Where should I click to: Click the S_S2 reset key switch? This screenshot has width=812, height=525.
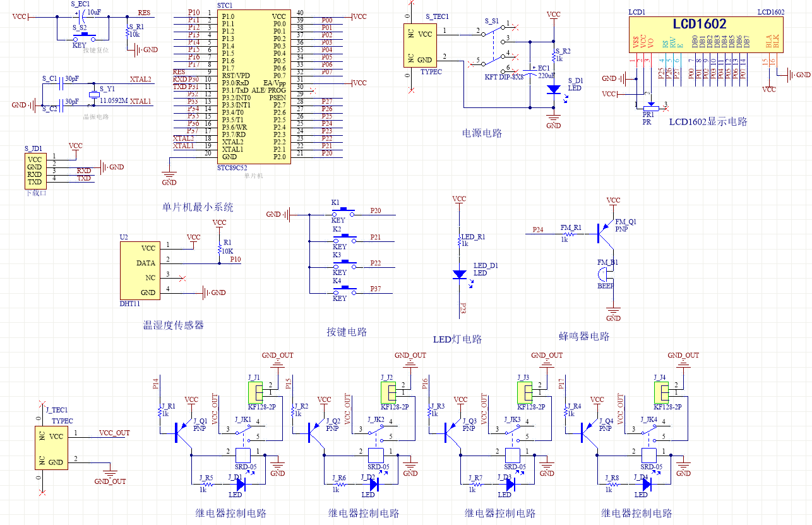pyautogui.click(x=83, y=36)
